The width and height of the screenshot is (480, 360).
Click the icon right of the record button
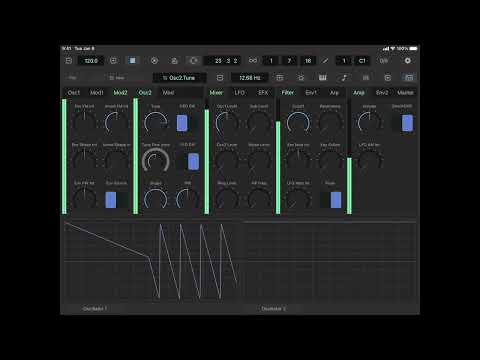(174, 61)
